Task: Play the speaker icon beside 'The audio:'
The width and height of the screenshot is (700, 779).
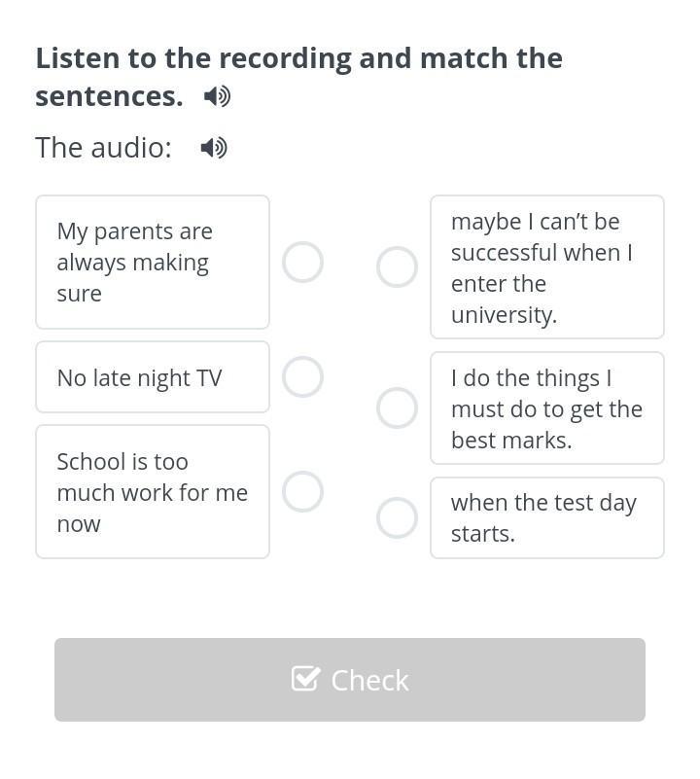Action: coord(214,148)
